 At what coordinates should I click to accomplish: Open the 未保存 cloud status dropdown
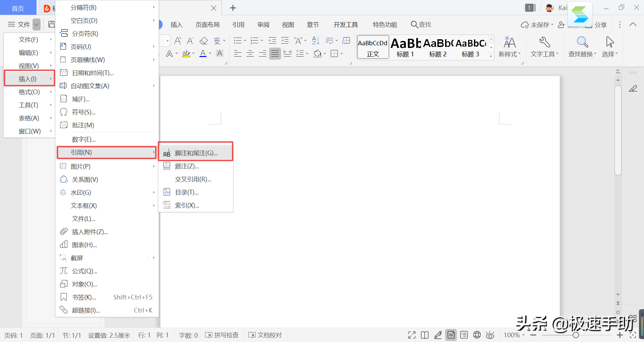[537, 25]
